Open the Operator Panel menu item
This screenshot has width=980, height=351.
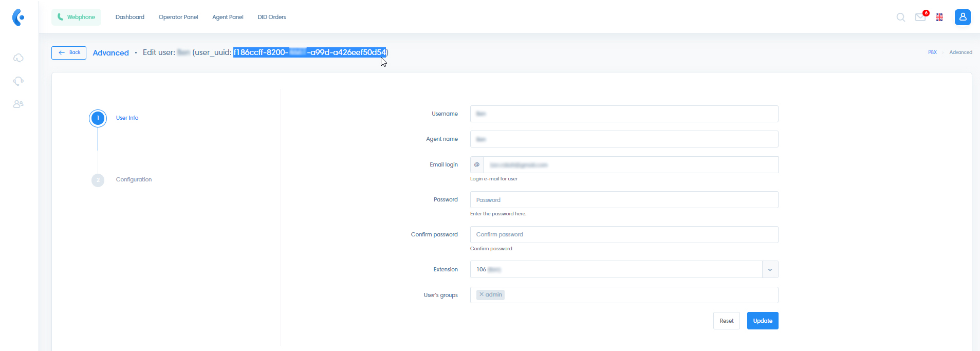pos(178,17)
